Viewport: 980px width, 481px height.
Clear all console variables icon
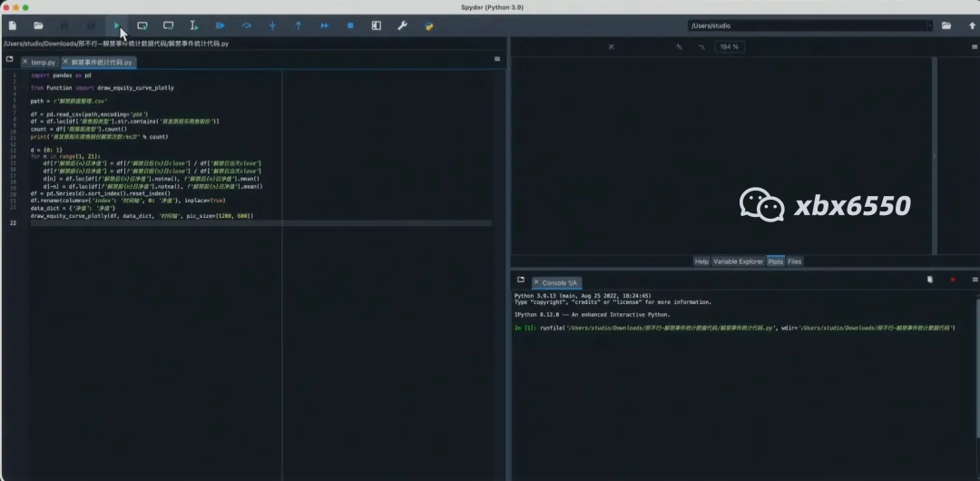tap(930, 280)
